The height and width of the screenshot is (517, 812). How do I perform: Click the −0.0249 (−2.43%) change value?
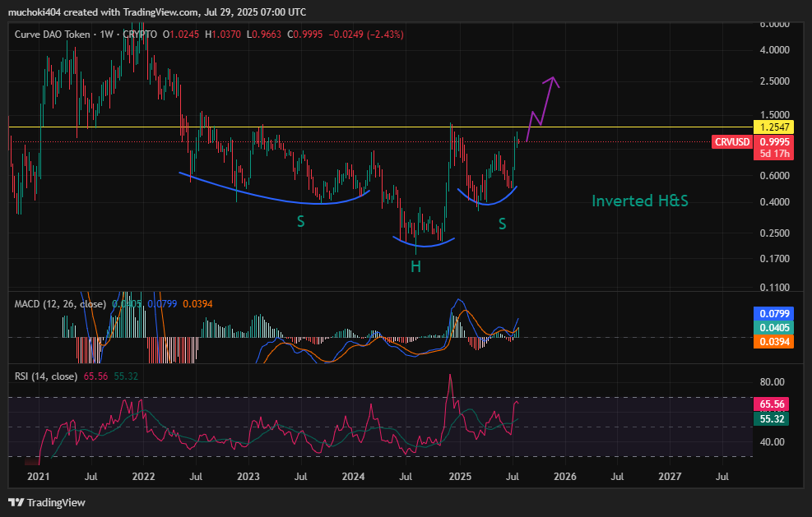365,35
